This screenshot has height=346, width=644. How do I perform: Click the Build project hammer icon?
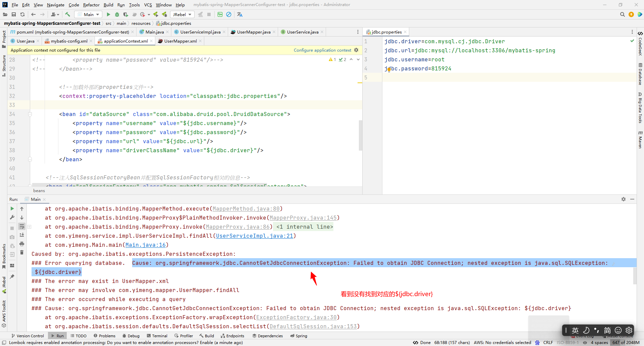67,14
